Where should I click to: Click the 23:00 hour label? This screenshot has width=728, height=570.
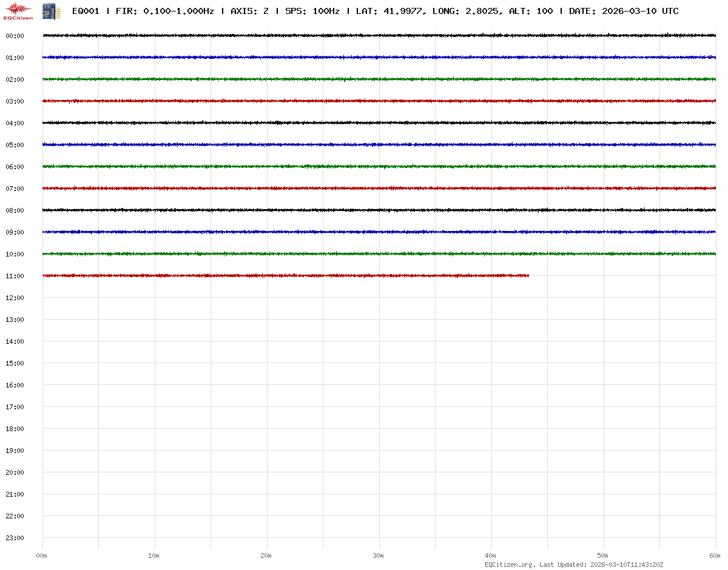pos(15,538)
